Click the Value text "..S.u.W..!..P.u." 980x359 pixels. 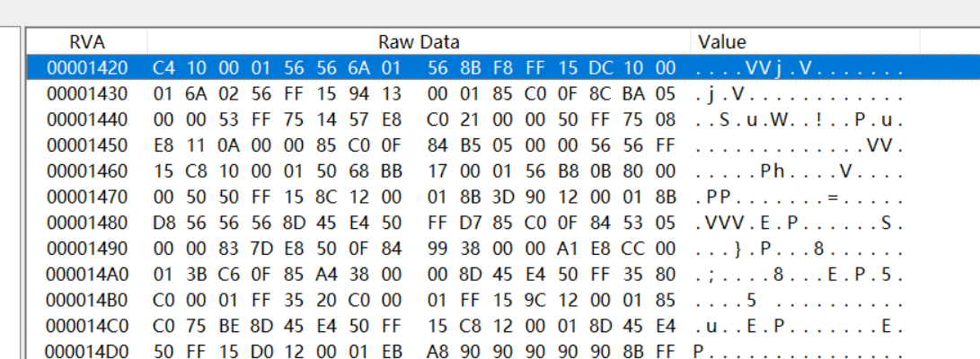tap(799, 119)
